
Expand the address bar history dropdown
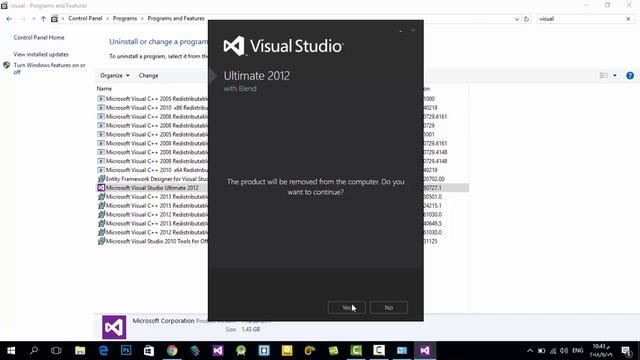click(517, 19)
